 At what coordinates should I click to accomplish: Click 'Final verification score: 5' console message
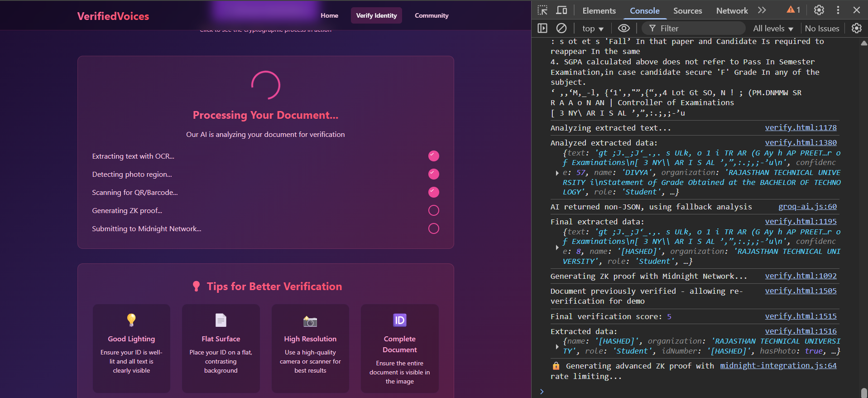[611, 317]
